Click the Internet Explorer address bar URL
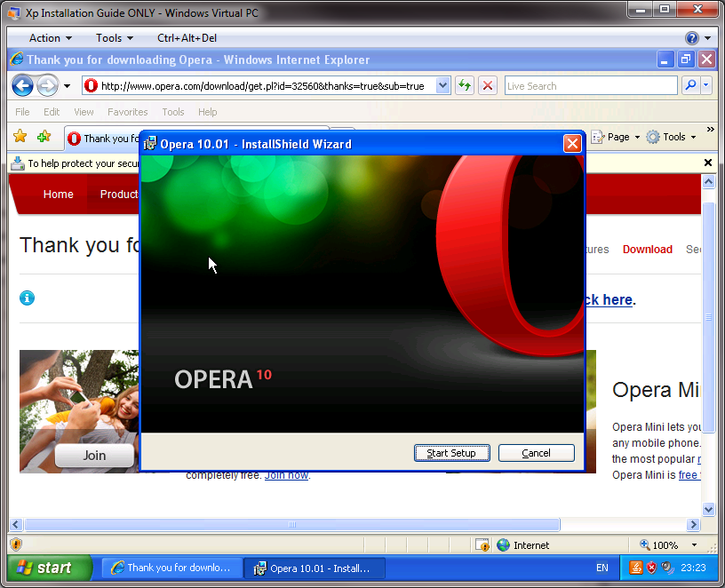The width and height of the screenshot is (725, 588). pyautogui.click(x=262, y=86)
